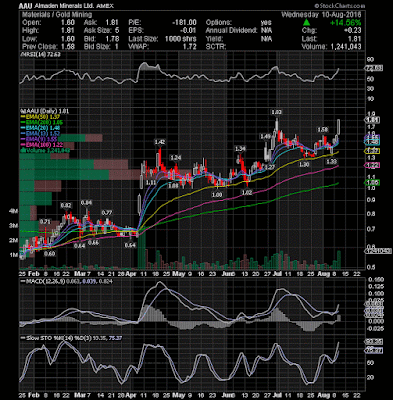393x400 pixels.
Task: Click the 1.83 peak price annotation
Action: [276, 113]
